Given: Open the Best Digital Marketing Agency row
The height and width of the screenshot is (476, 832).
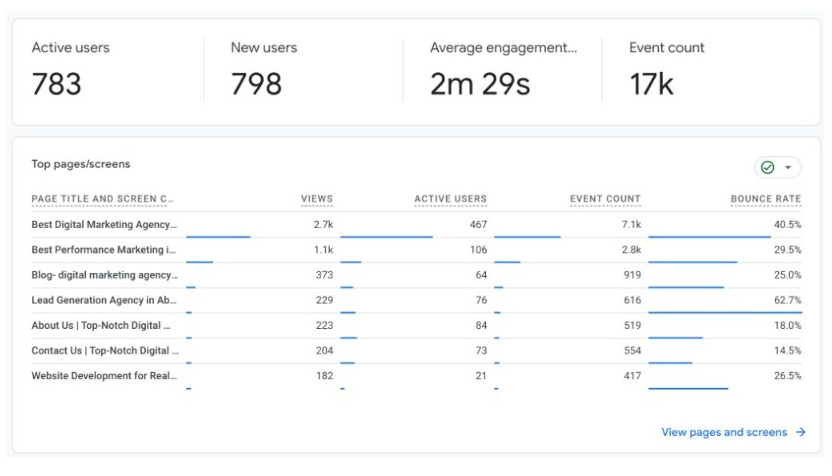Looking at the screenshot, I should point(104,225).
